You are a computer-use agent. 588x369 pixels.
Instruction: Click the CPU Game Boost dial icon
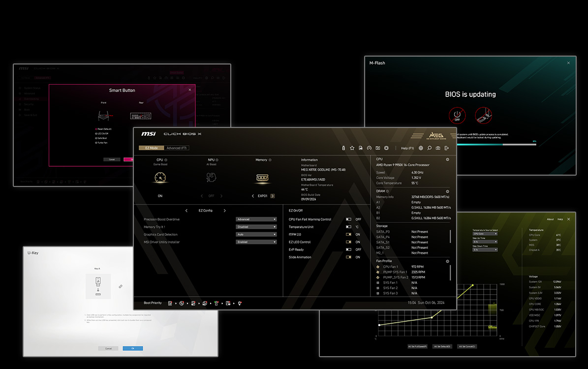[x=161, y=177]
